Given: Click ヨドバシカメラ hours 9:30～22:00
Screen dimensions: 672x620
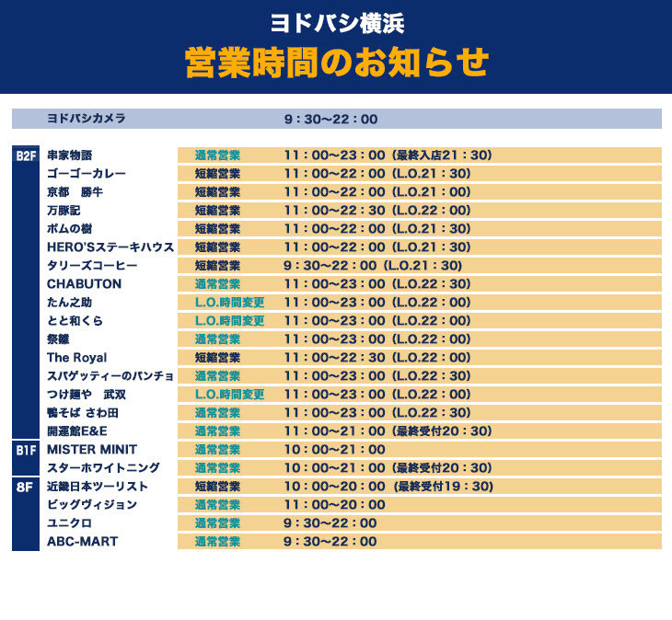Looking at the screenshot, I should tap(330, 119).
